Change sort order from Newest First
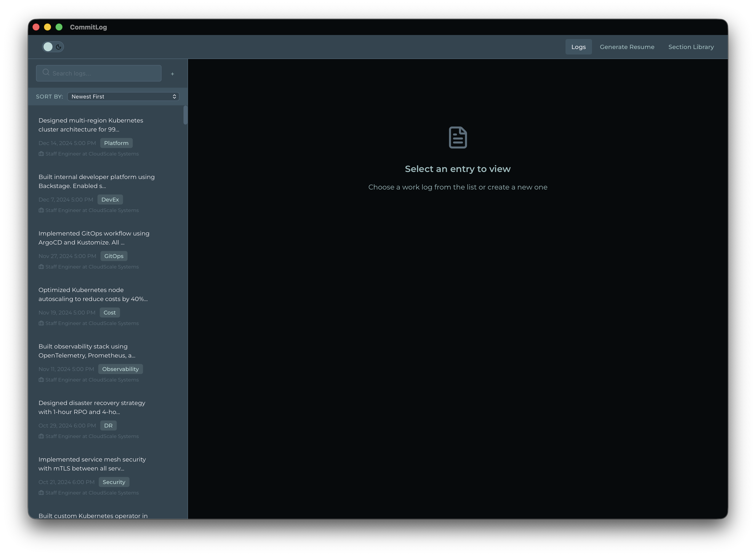This screenshot has width=756, height=556. click(123, 96)
